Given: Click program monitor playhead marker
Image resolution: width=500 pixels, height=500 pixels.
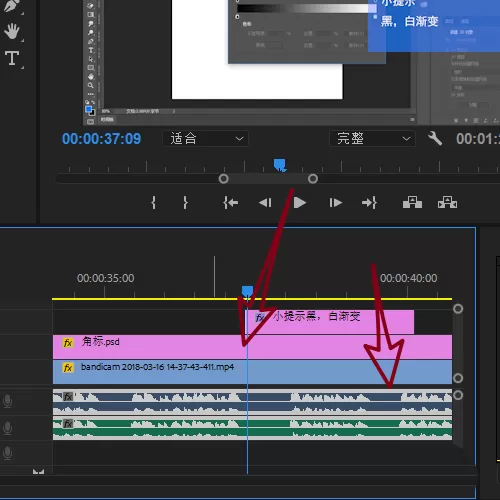Looking at the screenshot, I should click(x=280, y=165).
